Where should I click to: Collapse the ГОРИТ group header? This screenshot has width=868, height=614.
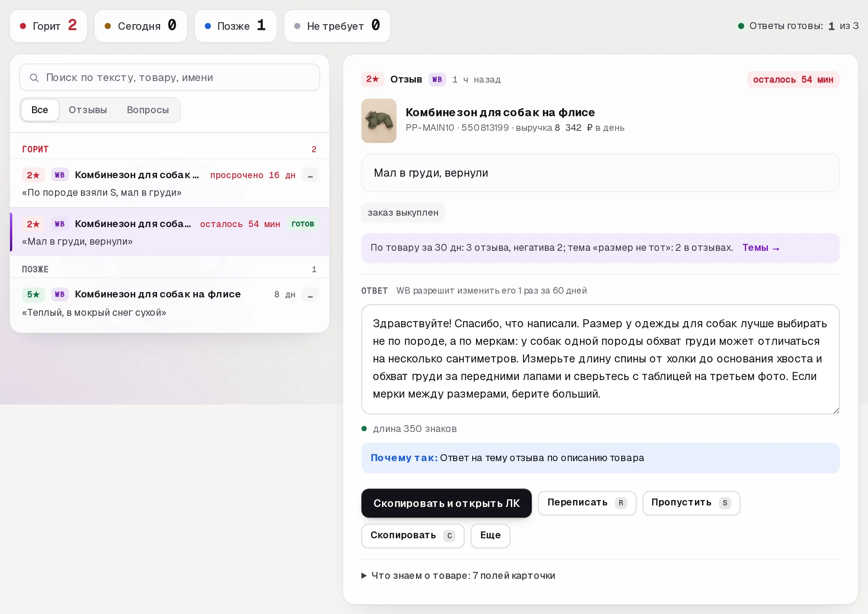[x=169, y=149]
